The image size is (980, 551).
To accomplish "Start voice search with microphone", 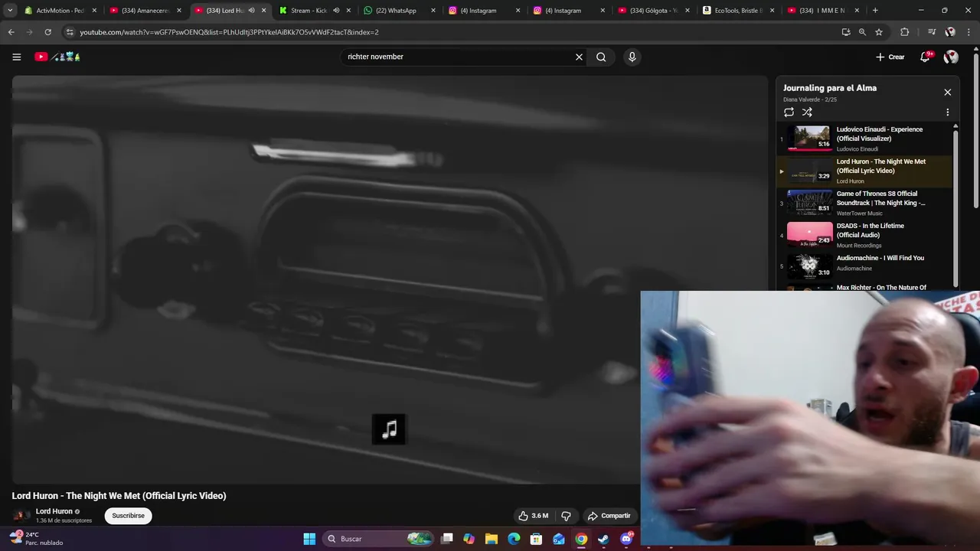I will tap(632, 57).
